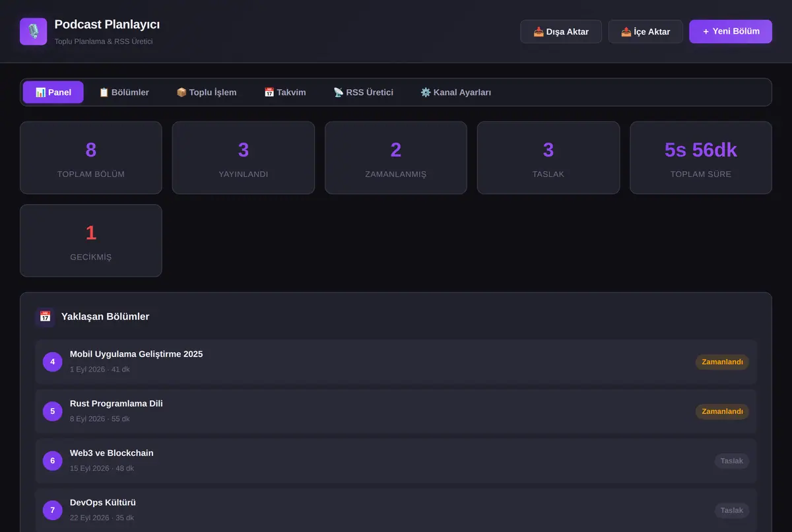The image size is (792, 532).
Task: Select episode number 7 circle badge
Action: (53, 510)
